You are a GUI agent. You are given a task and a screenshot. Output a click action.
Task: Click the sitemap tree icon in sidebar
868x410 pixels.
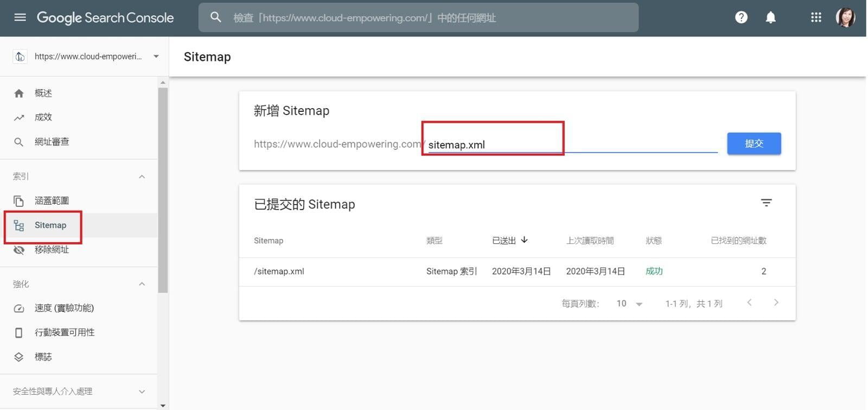point(19,225)
